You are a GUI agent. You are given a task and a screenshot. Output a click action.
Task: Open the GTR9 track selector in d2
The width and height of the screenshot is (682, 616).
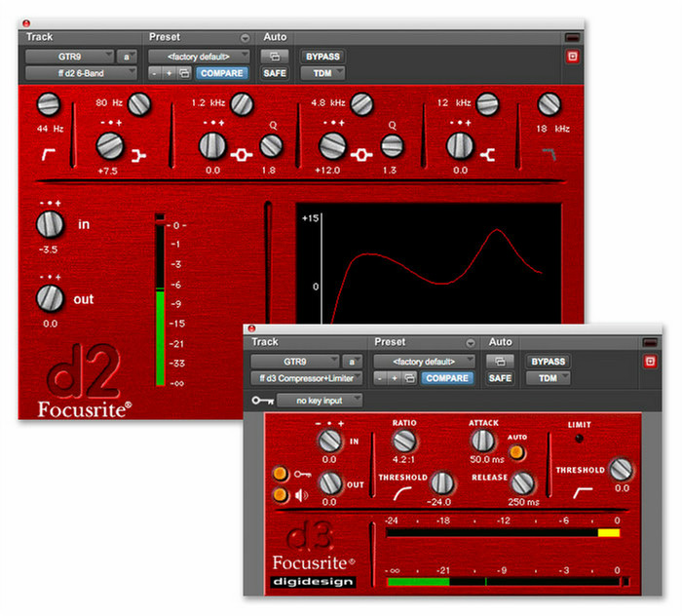pyautogui.click(x=69, y=57)
